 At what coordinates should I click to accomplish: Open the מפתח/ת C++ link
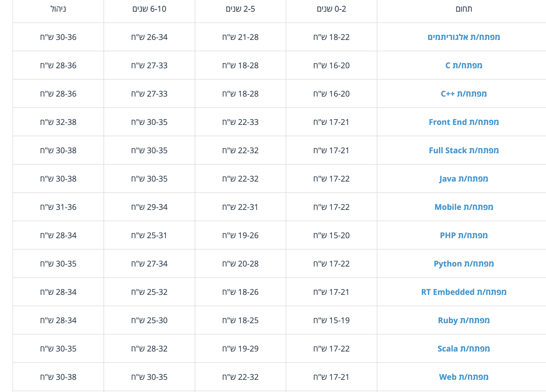[464, 94]
